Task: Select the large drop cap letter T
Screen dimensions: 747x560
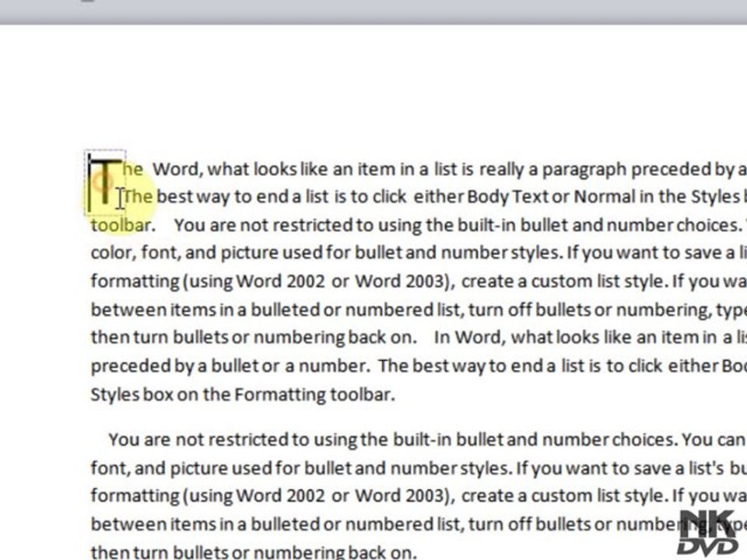Action: pyautogui.click(x=105, y=183)
